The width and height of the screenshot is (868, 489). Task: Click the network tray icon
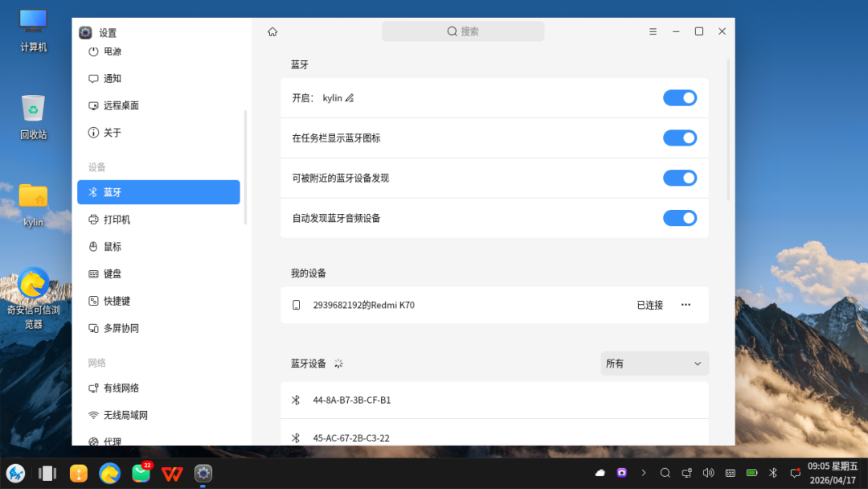(x=687, y=473)
